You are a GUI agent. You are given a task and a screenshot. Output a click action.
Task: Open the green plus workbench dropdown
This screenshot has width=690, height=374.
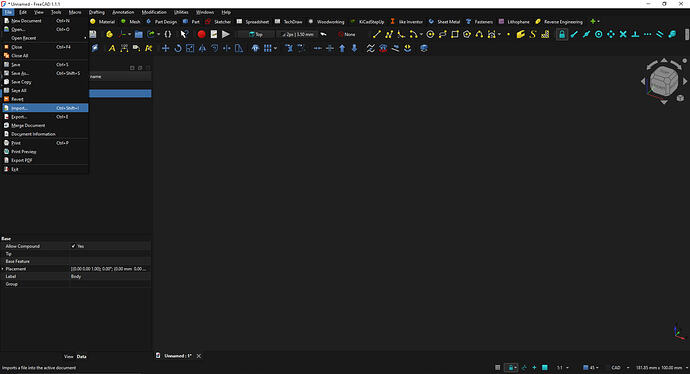595,21
